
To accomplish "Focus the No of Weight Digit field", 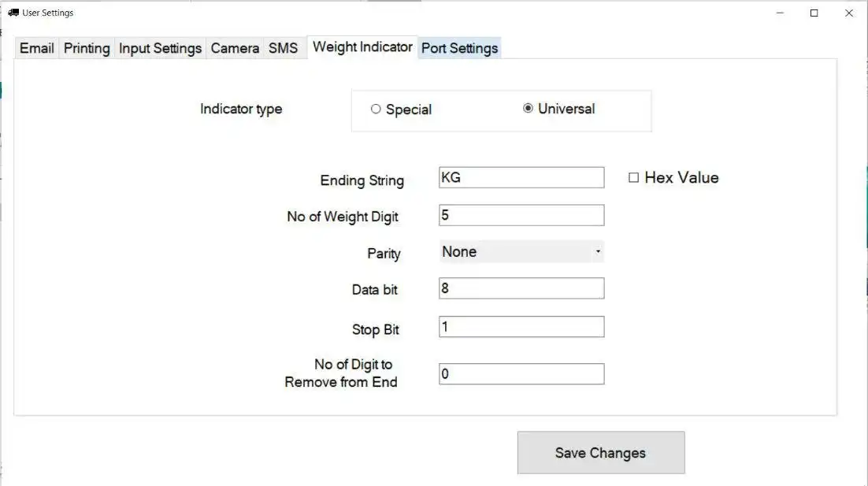I will click(x=521, y=215).
